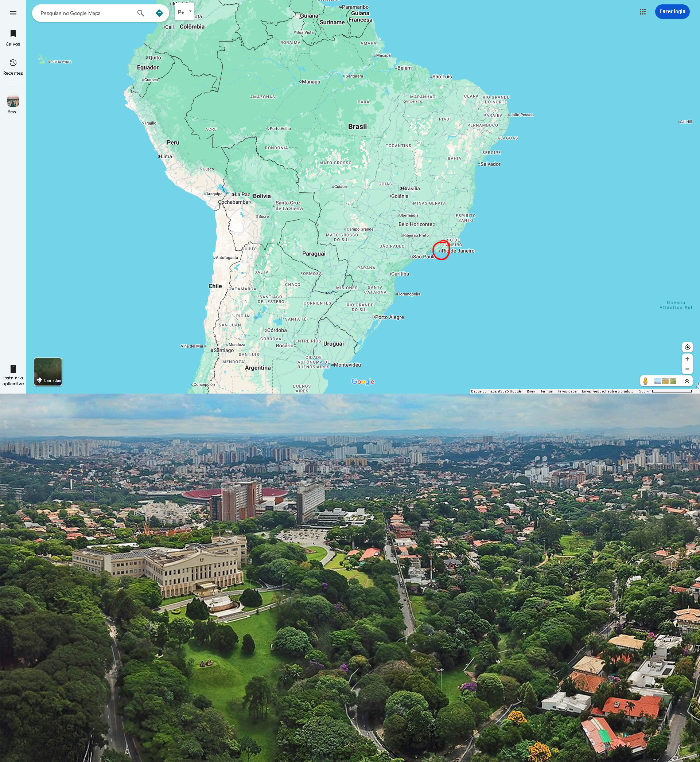Viewport: 700px width, 762px height.
Task: Select the Goiânia city label
Action: tap(400, 196)
